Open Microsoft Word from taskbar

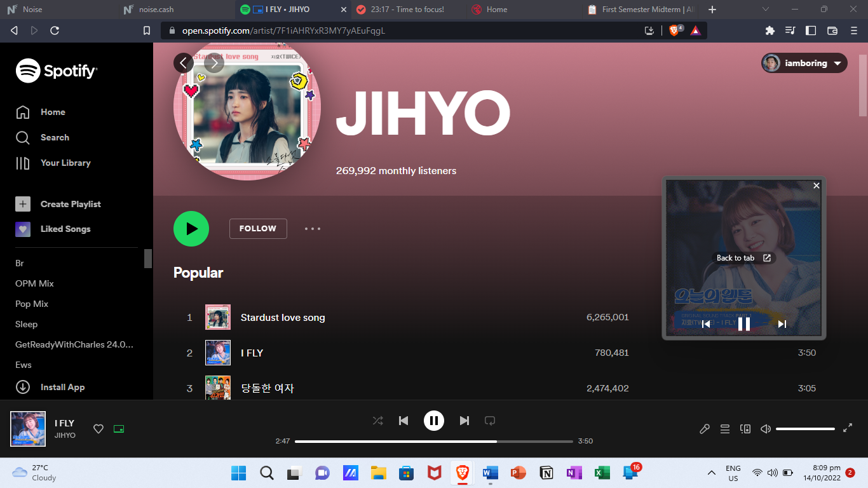tap(491, 473)
